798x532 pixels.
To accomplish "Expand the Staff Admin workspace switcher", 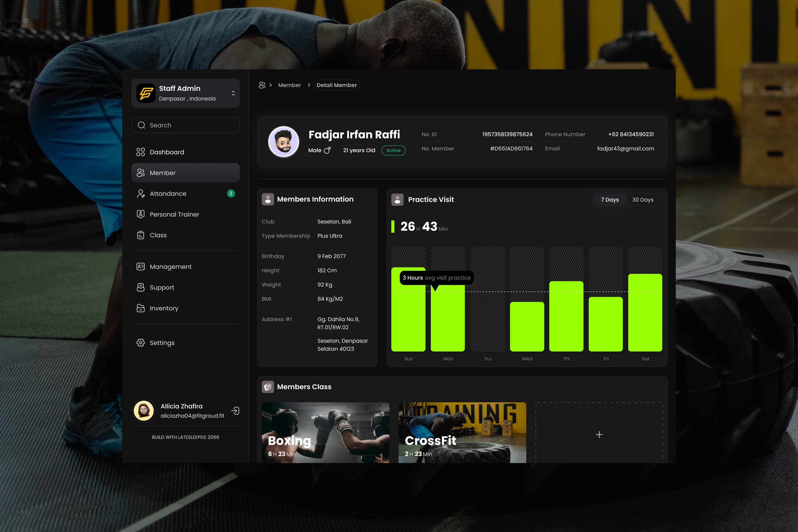I will pyautogui.click(x=233, y=93).
